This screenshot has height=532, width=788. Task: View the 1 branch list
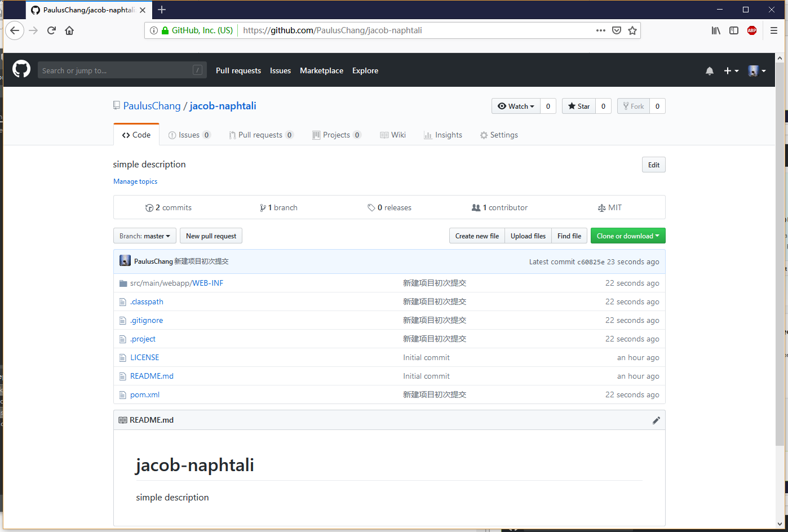pos(278,208)
